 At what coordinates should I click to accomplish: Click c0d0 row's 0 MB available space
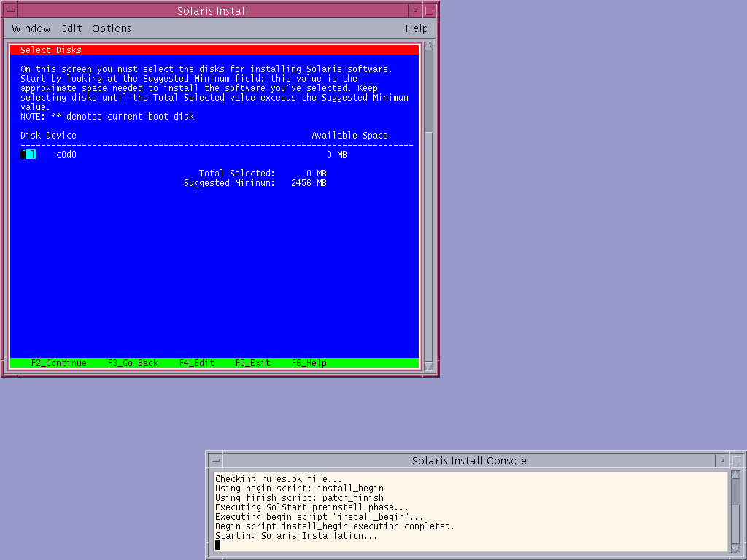pos(337,155)
